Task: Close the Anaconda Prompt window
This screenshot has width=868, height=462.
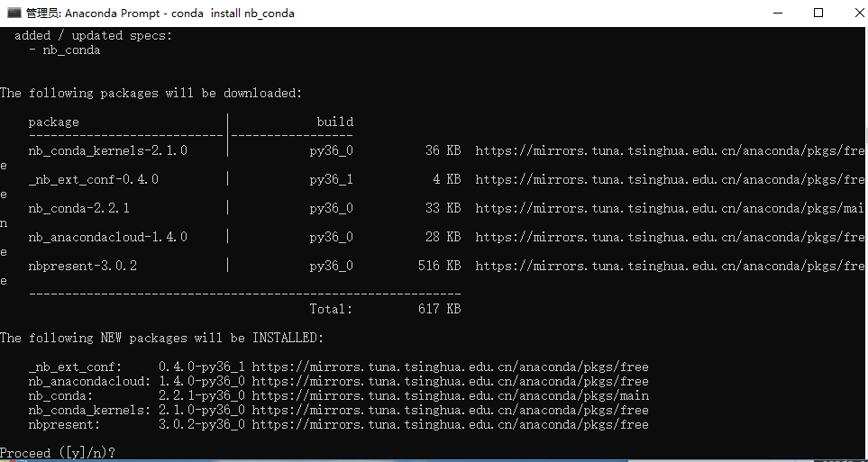Action: point(857,13)
